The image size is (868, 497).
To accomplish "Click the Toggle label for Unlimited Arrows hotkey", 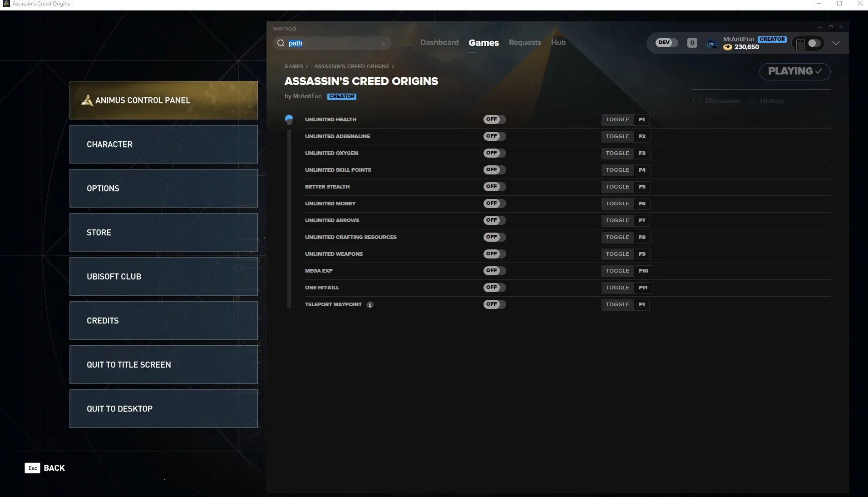I will point(617,221).
